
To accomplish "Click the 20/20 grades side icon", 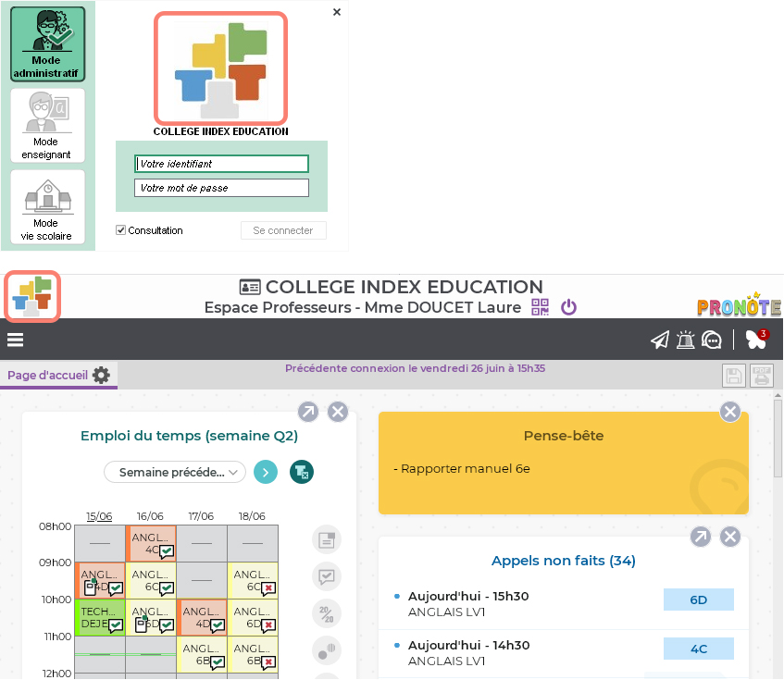I will (327, 613).
